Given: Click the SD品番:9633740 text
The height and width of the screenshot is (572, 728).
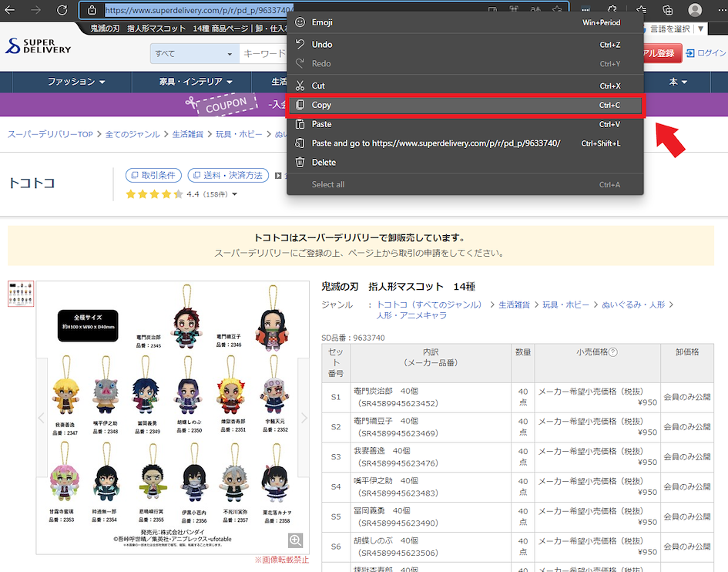Looking at the screenshot, I should pos(353,338).
